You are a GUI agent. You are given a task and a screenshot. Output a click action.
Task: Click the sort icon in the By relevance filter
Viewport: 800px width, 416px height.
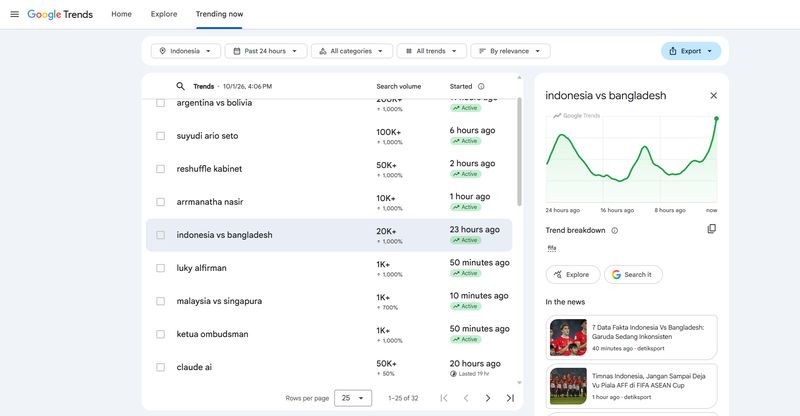[x=482, y=51]
